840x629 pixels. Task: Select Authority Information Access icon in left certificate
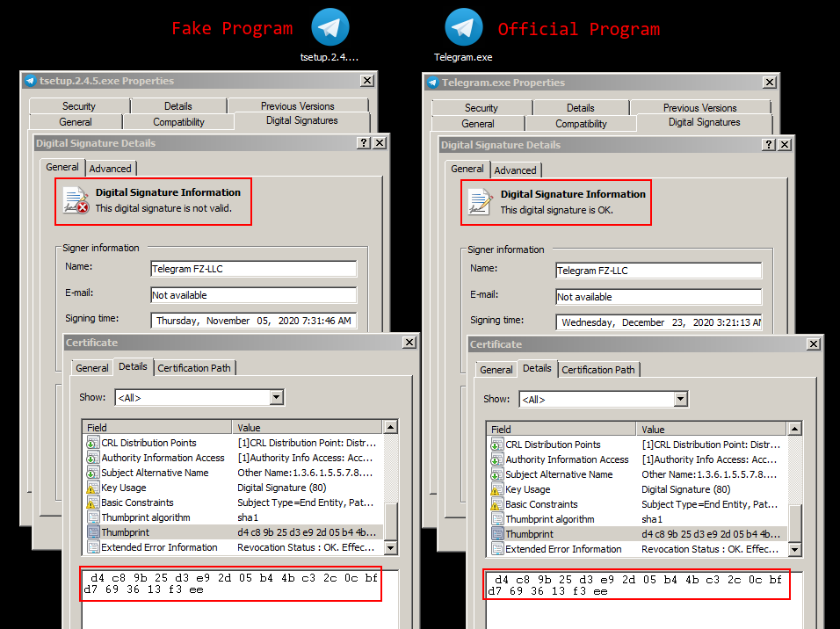click(x=92, y=458)
